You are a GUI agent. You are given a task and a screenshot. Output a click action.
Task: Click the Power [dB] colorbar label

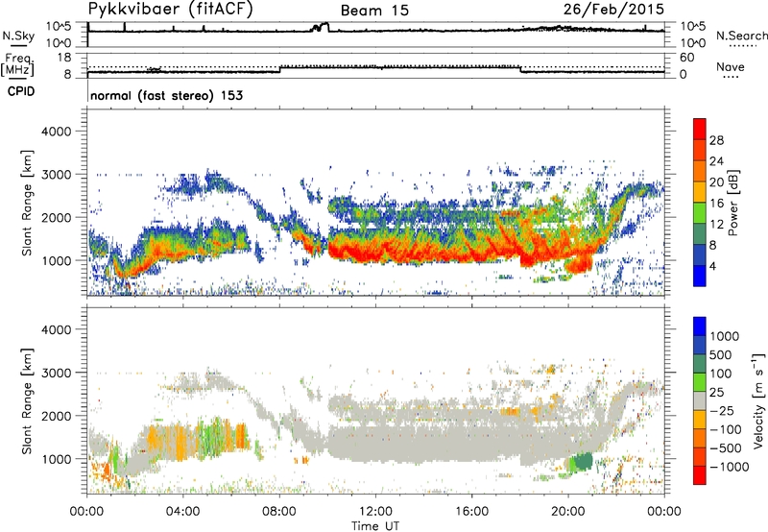pos(732,203)
